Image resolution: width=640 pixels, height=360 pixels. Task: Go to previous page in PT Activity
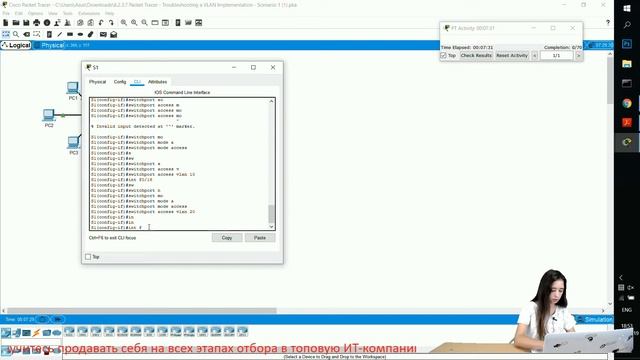[x=535, y=56]
